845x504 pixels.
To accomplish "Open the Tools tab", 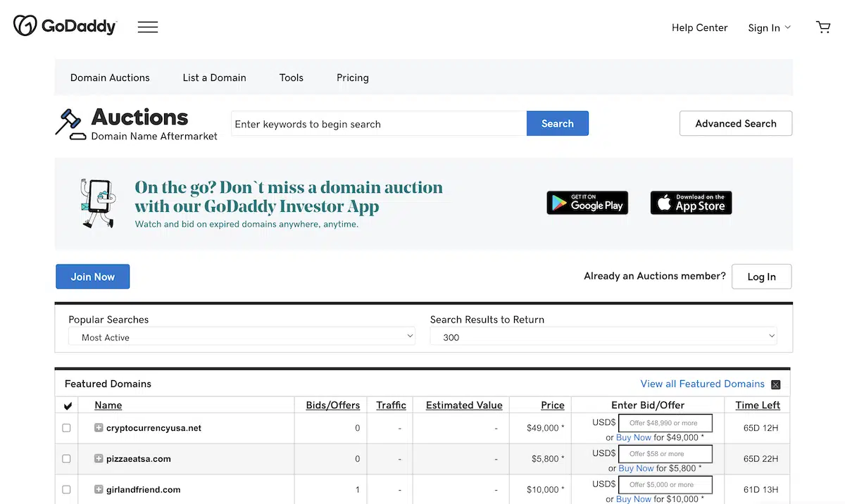I will [x=292, y=77].
